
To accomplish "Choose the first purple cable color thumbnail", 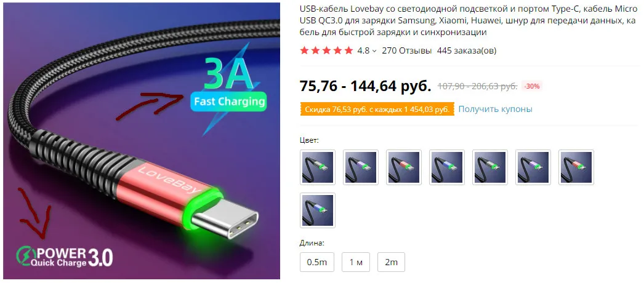I will click(x=361, y=167).
